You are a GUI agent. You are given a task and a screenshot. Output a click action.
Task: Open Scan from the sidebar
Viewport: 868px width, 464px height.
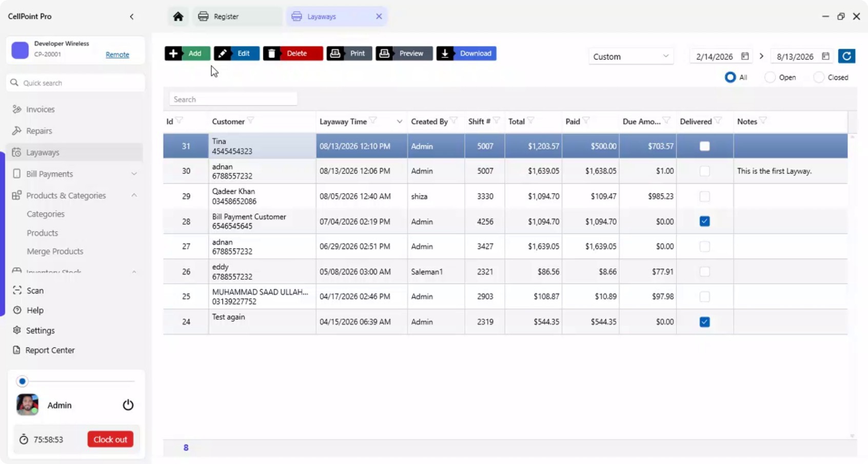35,291
